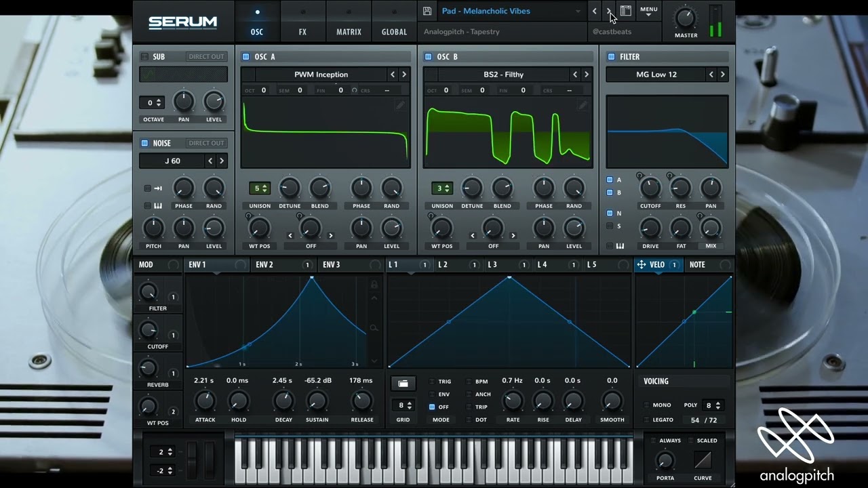Viewport: 868px width, 488px height.
Task: Toggle the SUB oscillator enable checkbox
Action: [144, 57]
